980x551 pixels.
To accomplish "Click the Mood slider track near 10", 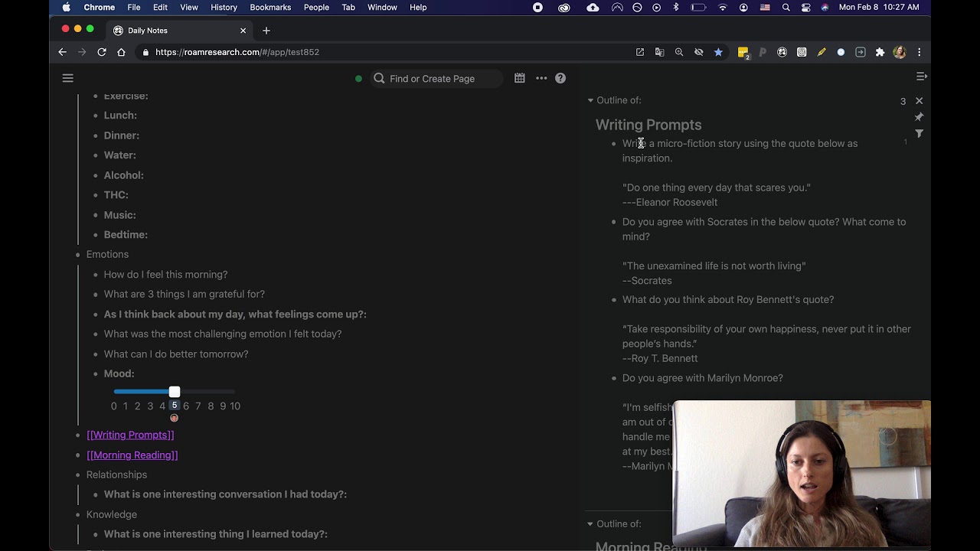I will pos(234,392).
